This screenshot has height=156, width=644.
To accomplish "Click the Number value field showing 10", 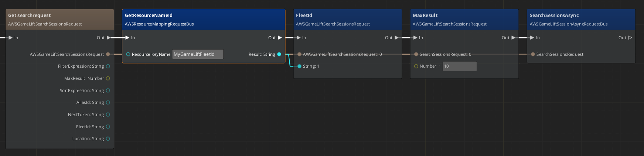I will coord(460,66).
